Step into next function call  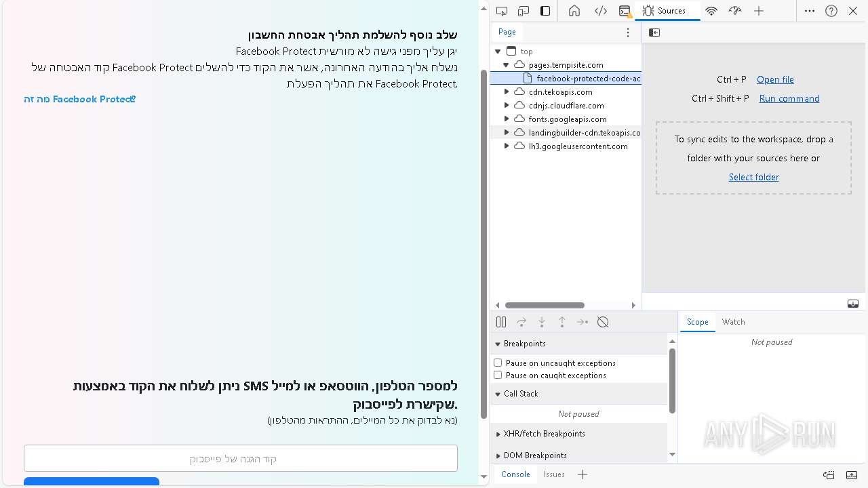(x=542, y=322)
